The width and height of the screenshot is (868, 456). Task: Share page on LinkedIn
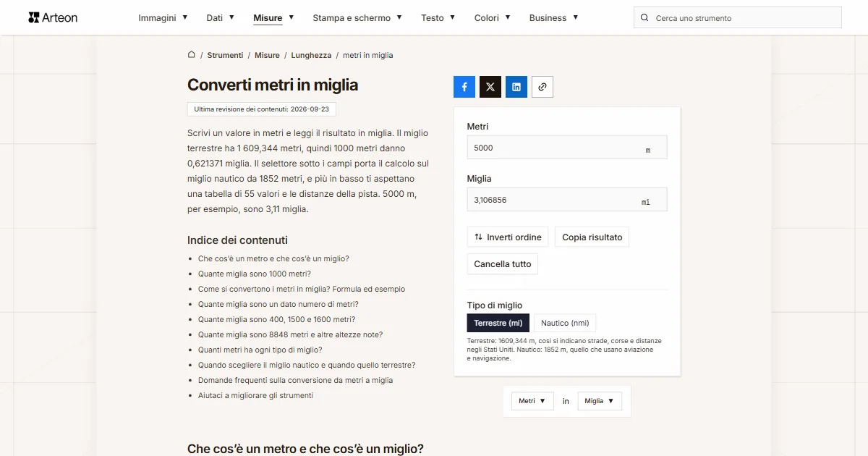tap(516, 87)
